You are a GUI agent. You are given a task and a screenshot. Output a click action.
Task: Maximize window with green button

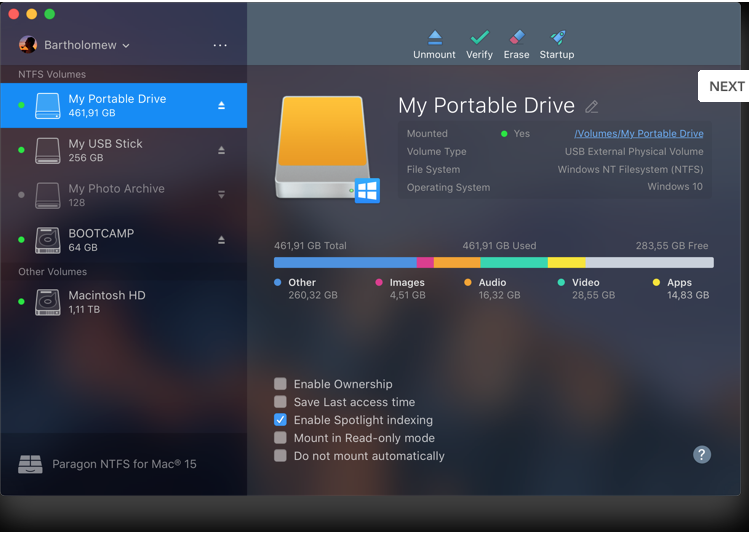coord(50,14)
